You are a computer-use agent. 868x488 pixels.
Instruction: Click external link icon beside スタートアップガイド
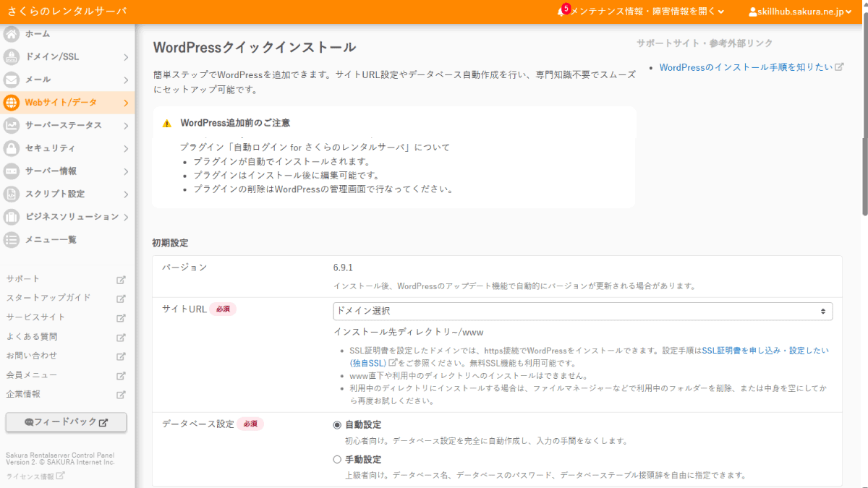point(122,298)
